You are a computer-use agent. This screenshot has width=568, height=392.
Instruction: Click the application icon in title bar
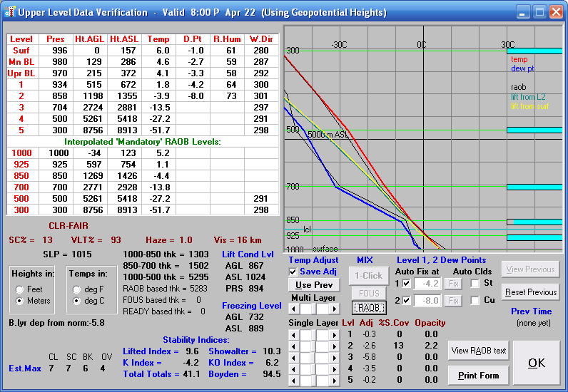(9, 12)
